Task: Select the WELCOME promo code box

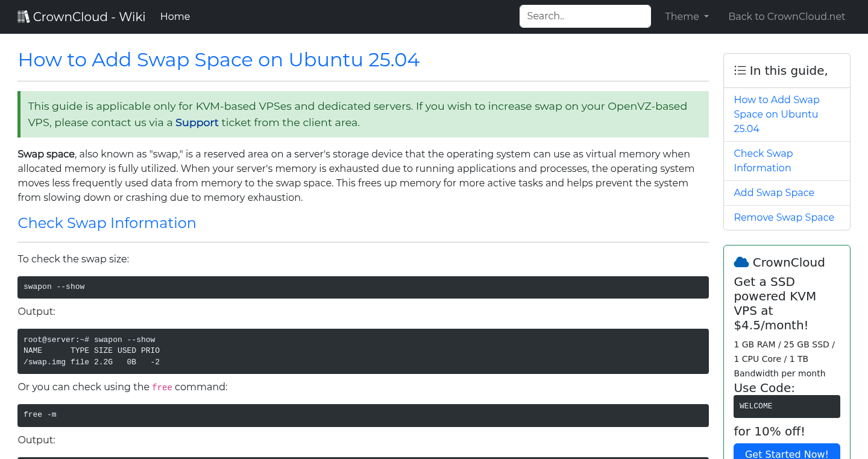Action: click(x=787, y=406)
